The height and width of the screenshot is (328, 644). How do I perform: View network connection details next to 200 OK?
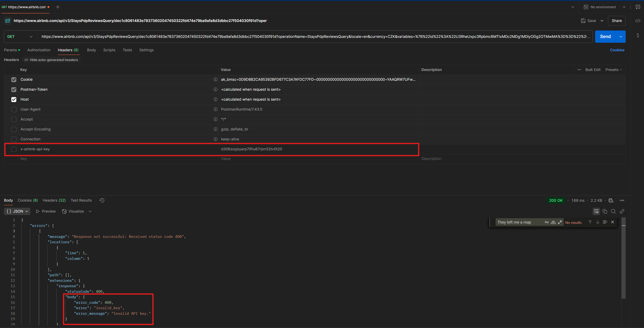(x=611, y=200)
